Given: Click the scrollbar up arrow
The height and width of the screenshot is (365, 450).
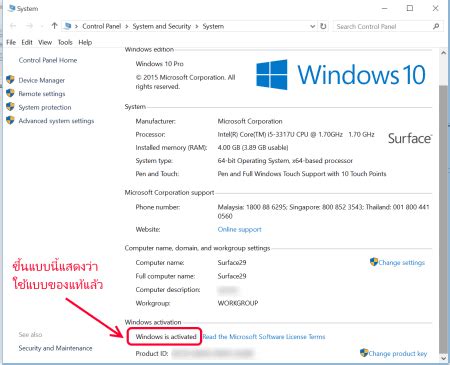Looking at the screenshot, I should [x=443, y=53].
